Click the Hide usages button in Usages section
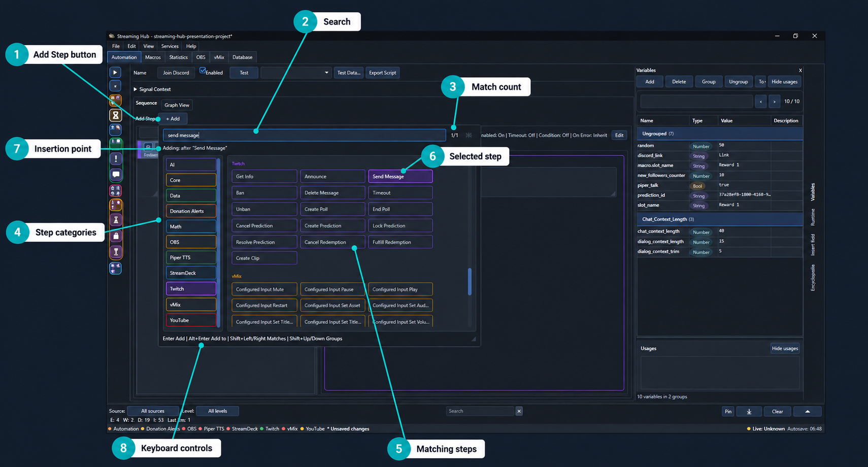The image size is (868, 467). click(x=785, y=348)
